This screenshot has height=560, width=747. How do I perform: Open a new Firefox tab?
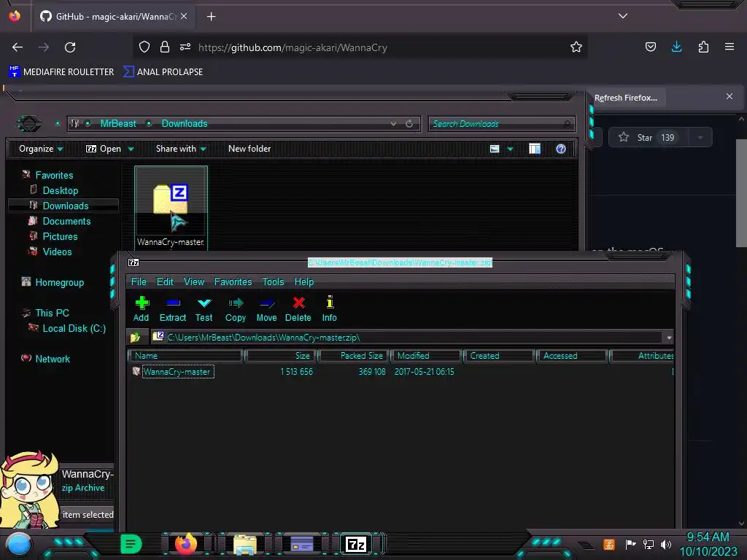tap(211, 17)
